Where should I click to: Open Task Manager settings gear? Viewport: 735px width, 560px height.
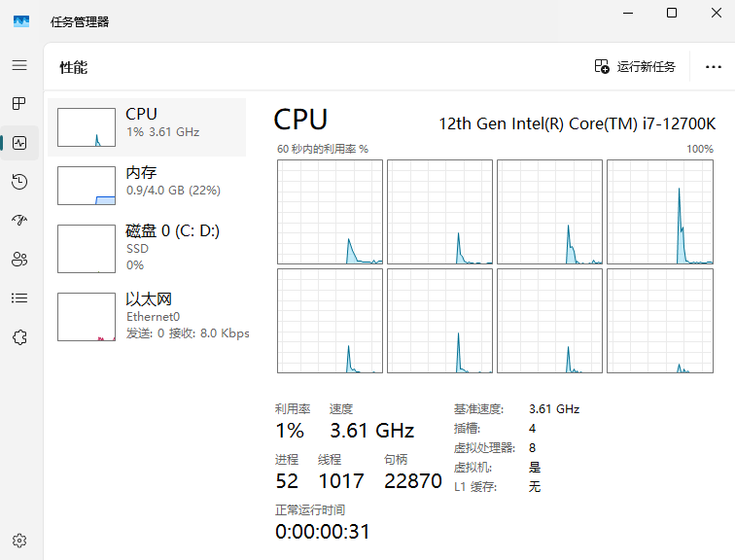19,541
